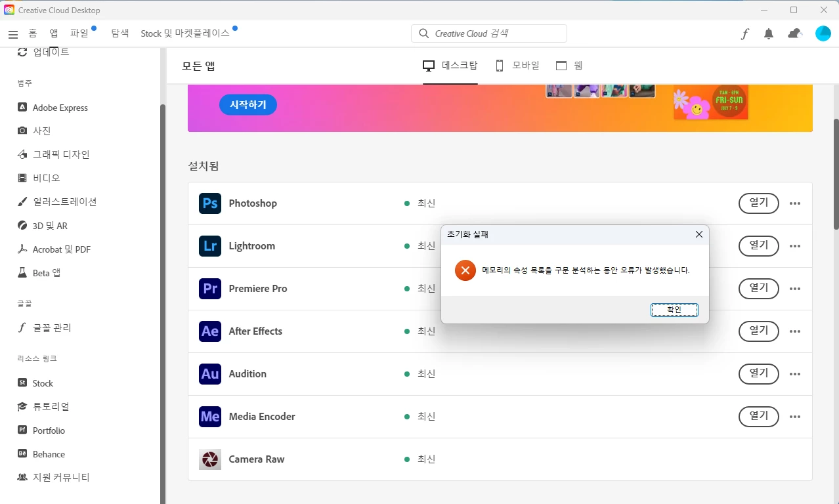Go to the 앱 menu item
This screenshot has width=839, height=504.
[54, 33]
